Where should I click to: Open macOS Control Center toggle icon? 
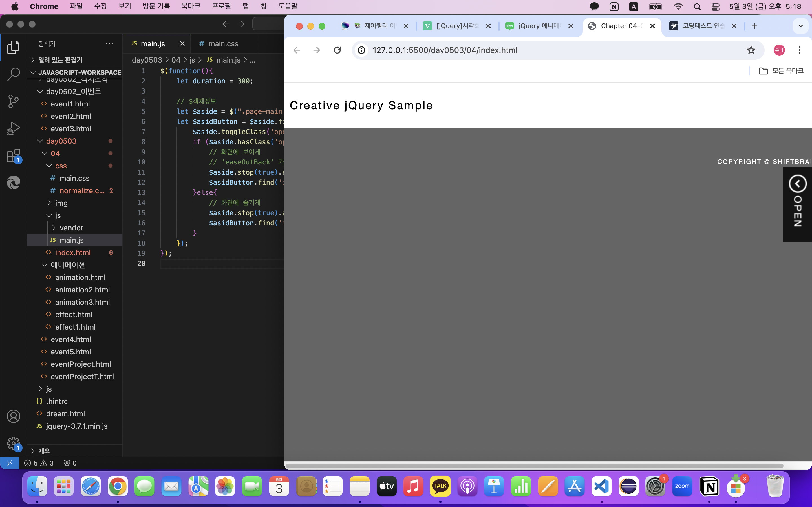(x=715, y=6)
